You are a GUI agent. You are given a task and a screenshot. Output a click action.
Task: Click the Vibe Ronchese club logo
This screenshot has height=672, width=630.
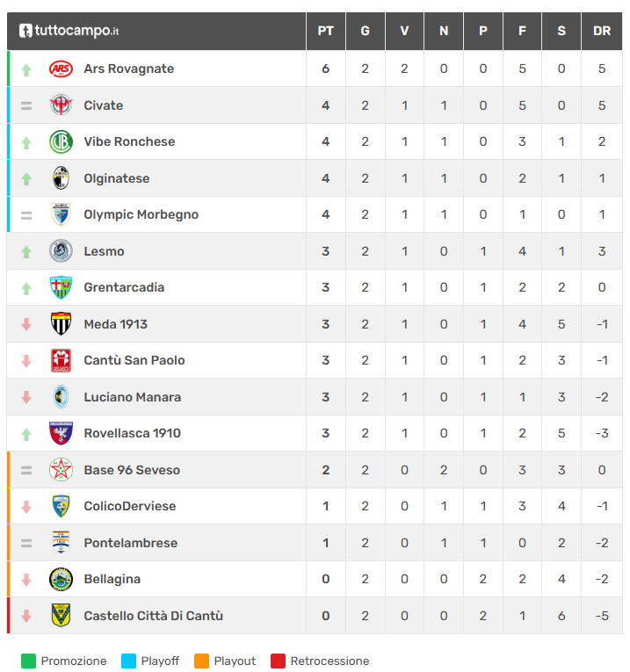[61, 141]
